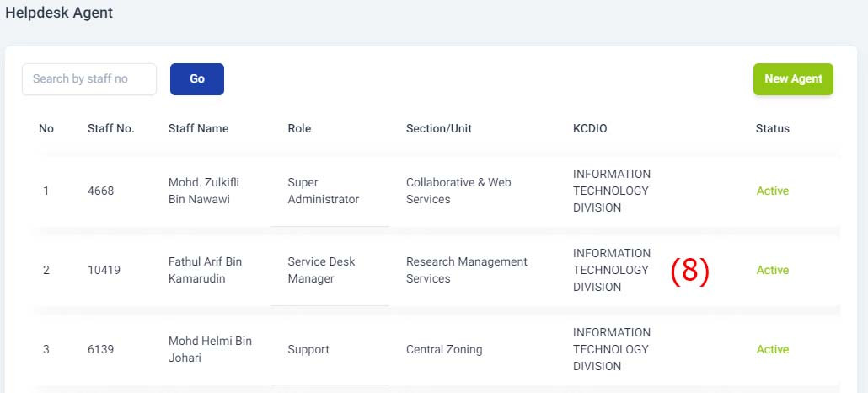Click the Section/Unit column header
The image size is (868, 393).
(439, 128)
